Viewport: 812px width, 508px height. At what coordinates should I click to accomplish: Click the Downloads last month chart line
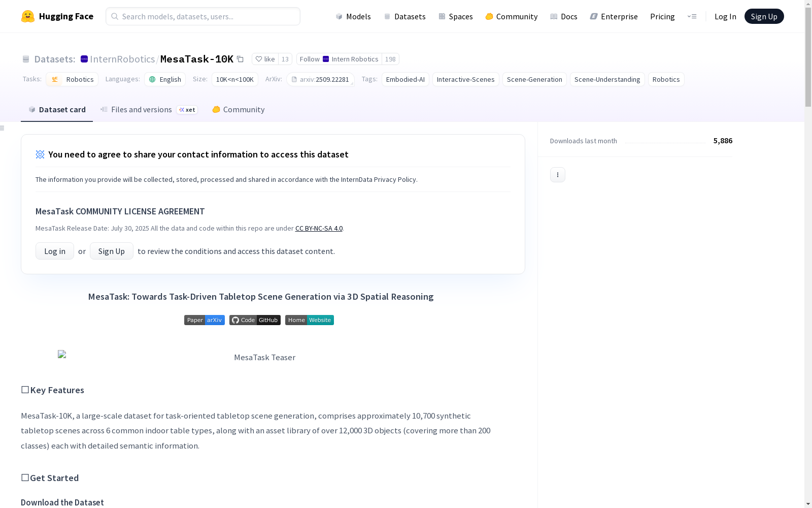pyautogui.click(x=665, y=143)
